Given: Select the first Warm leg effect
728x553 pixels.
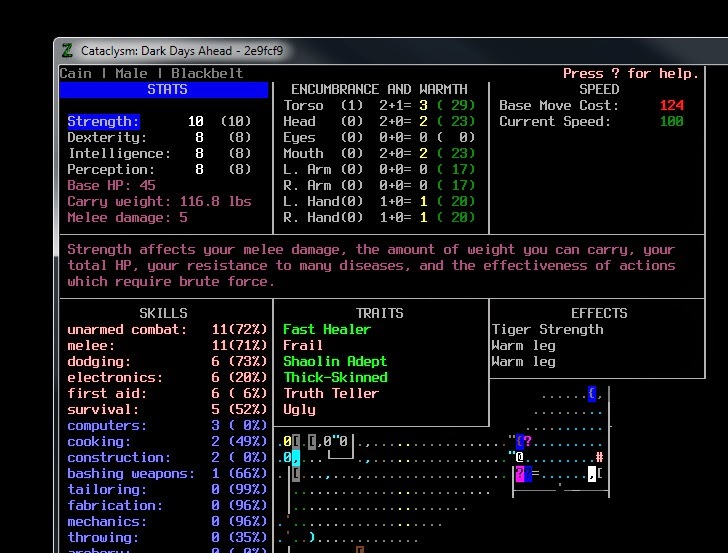Looking at the screenshot, I should pyautogui.click(x=523, y=346).
